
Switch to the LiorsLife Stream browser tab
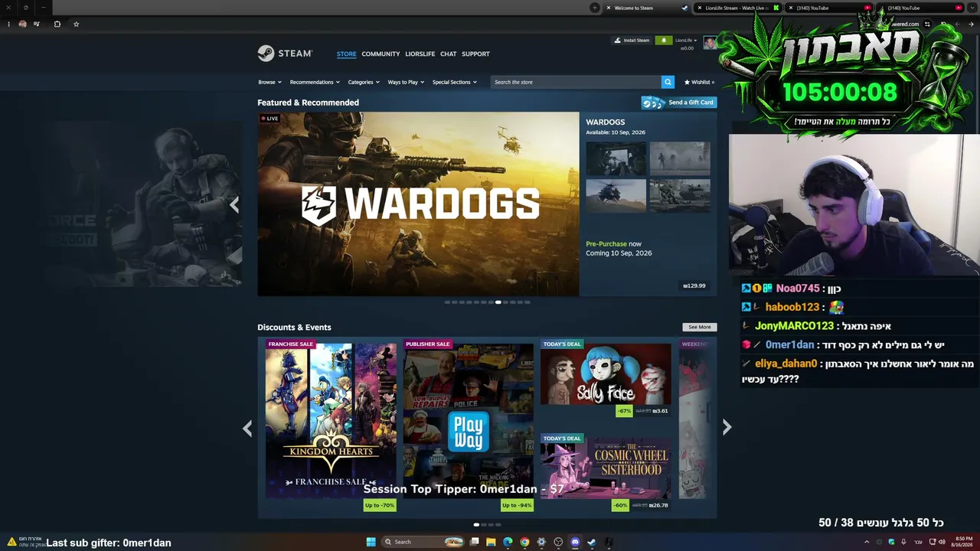[x=737, y=8]
